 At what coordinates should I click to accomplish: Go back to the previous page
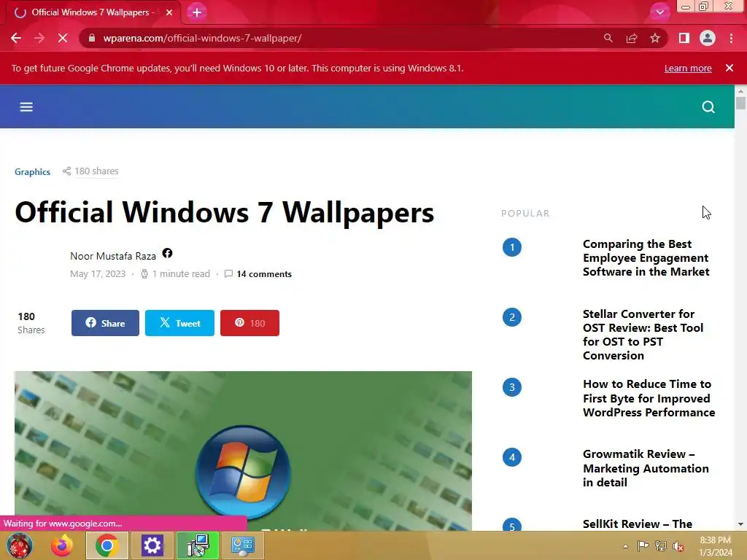click(16, 38)
